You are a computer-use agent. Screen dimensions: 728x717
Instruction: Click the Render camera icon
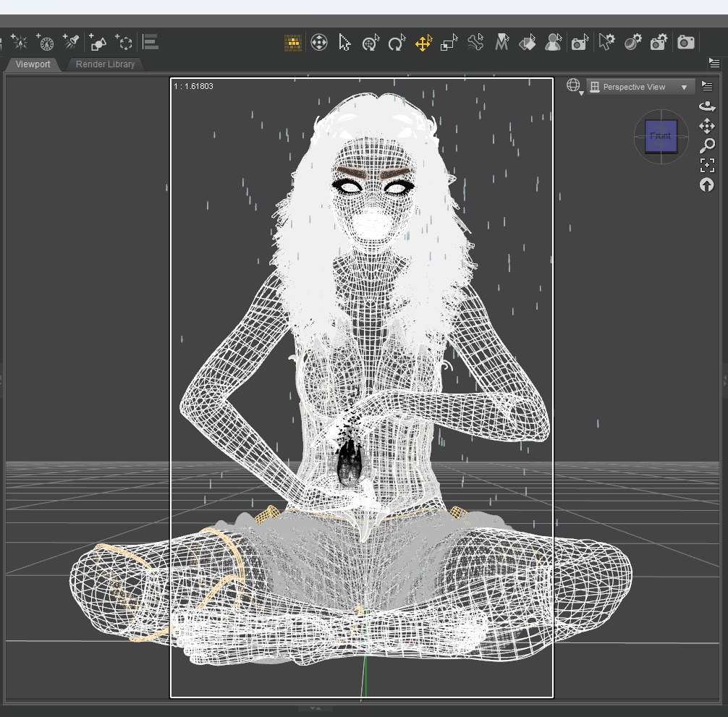686,43
